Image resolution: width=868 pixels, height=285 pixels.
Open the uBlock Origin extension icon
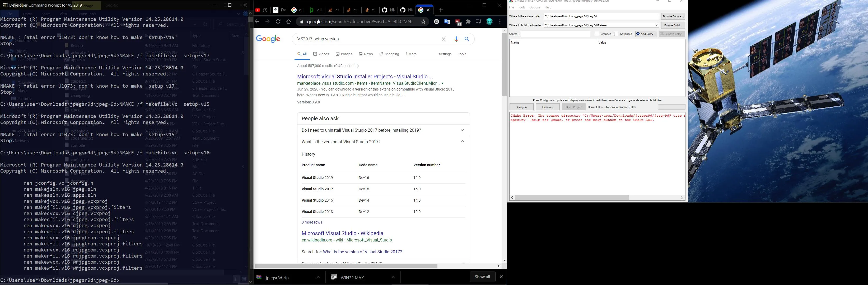point(458,22)
